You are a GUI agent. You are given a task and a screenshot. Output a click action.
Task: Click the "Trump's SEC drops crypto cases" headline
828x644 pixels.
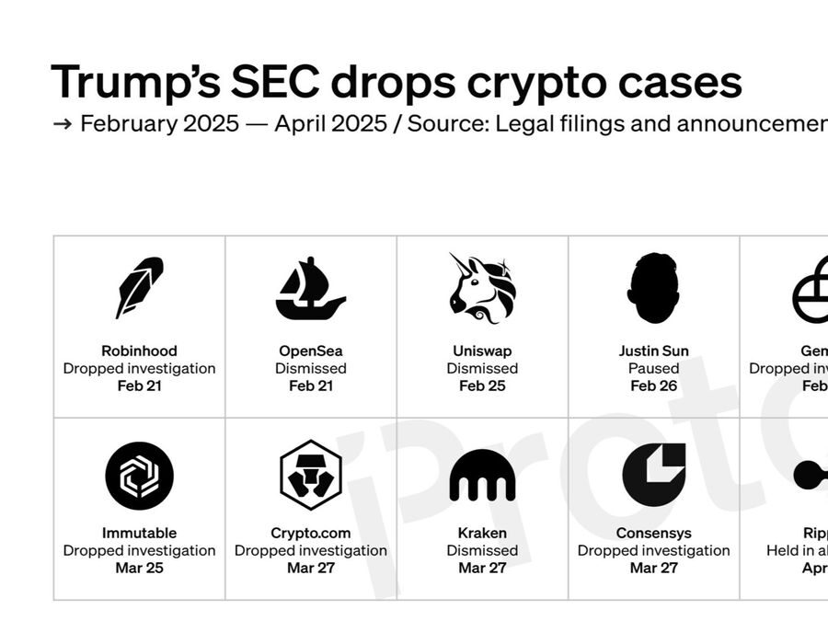[x=396, y=82]
